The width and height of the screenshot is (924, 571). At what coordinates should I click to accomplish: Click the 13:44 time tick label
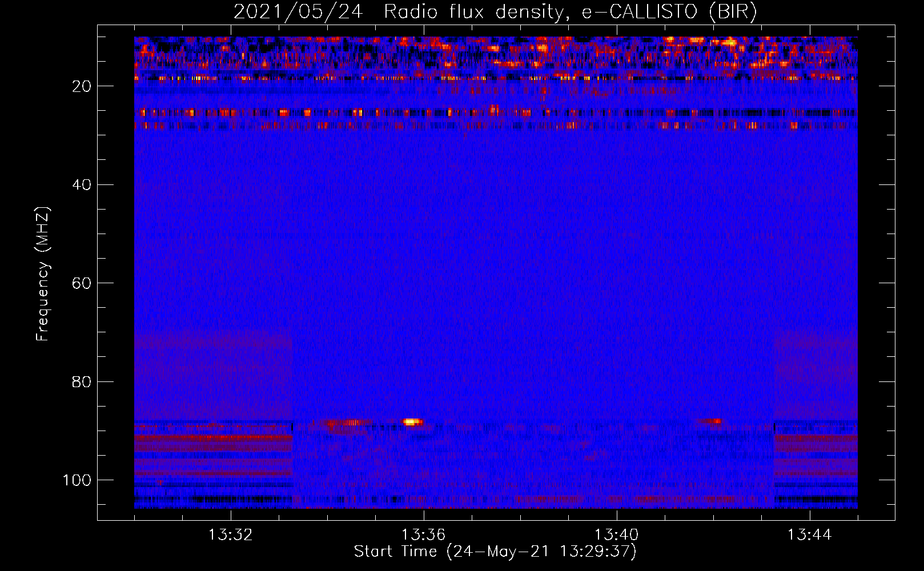click(x=810, y=535)
